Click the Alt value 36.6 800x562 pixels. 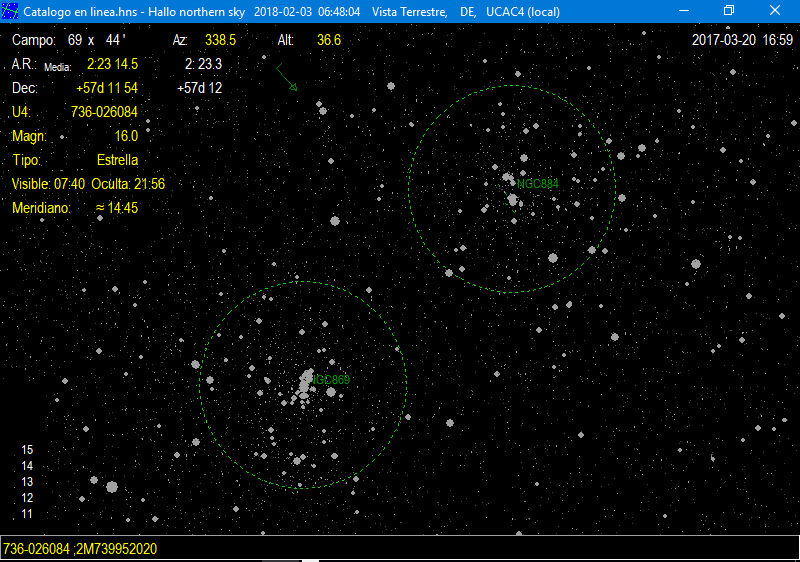point(329,40)
